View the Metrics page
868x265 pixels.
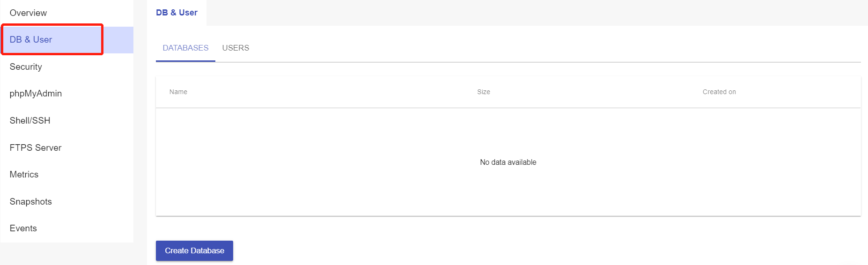coord(24,175)
